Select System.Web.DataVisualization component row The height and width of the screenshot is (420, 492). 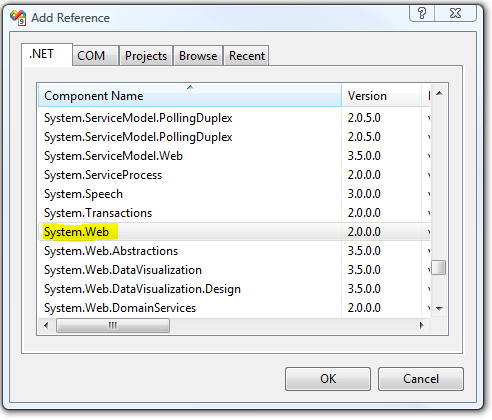pos(234,270)
